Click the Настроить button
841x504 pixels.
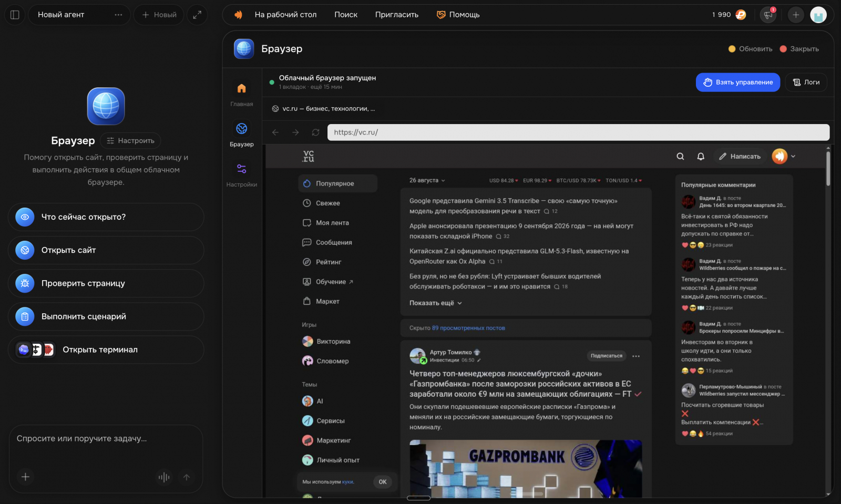pyautogui.click(x=130, y=141)
